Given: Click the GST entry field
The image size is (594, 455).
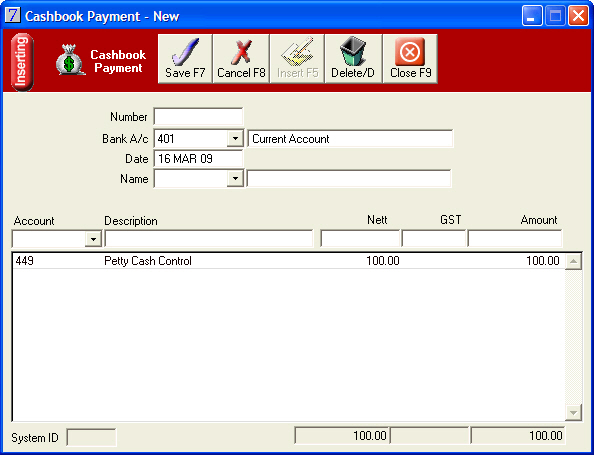Looking at the screenshot, I should [x=434, y=239].
